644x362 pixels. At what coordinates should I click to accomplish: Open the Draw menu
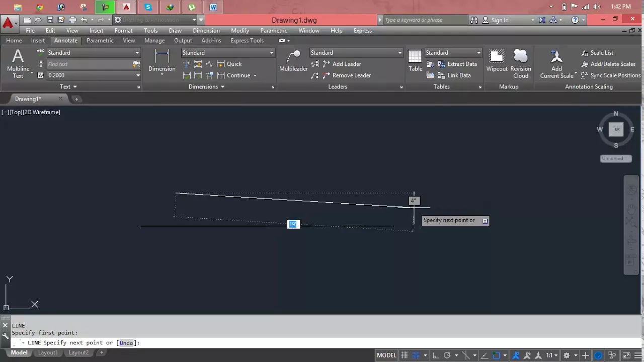[x=175, y=31]
